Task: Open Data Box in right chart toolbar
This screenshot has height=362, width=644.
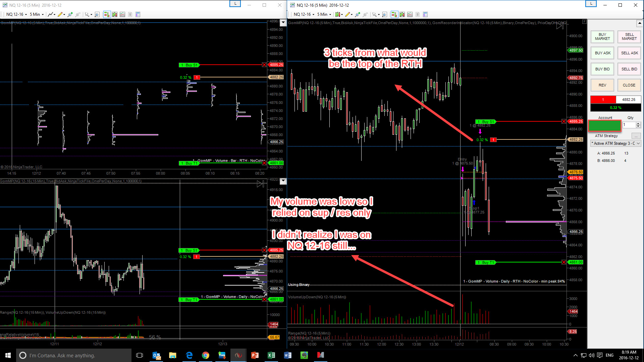Action: pyautogui.click(x=425, y=14)
